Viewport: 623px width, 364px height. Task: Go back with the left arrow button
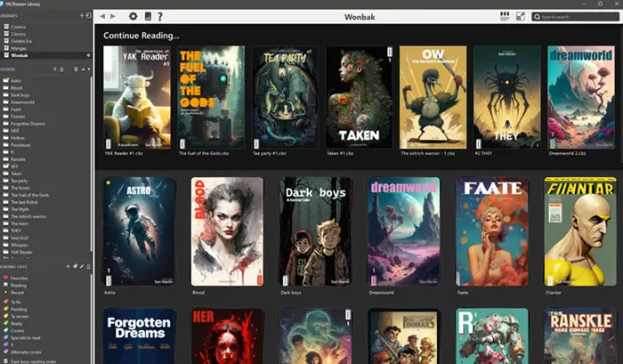click(x=102, y=16)
